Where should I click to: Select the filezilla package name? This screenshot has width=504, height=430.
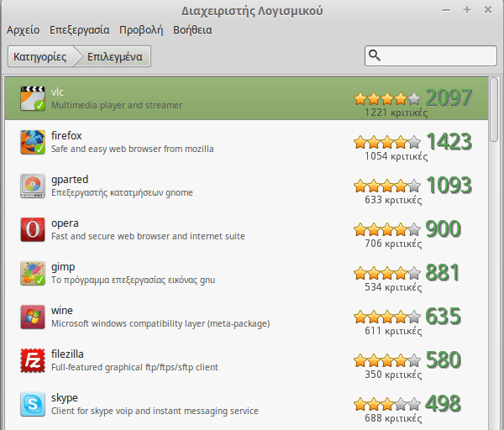click(x=67, y=354)
